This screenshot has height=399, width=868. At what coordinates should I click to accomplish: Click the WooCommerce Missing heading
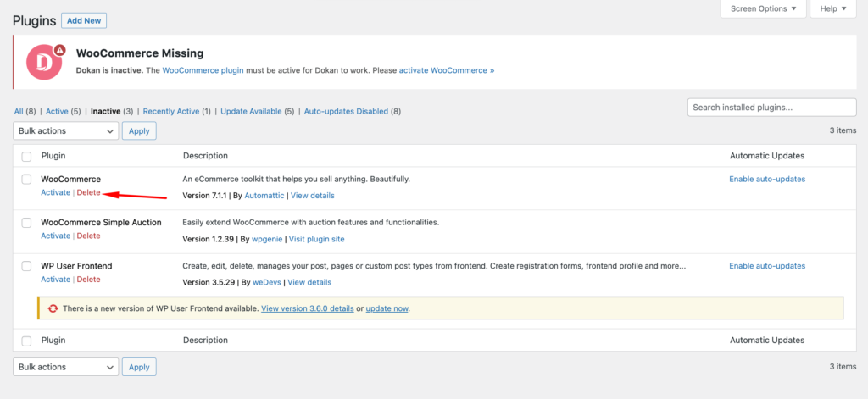coord(140,53)
